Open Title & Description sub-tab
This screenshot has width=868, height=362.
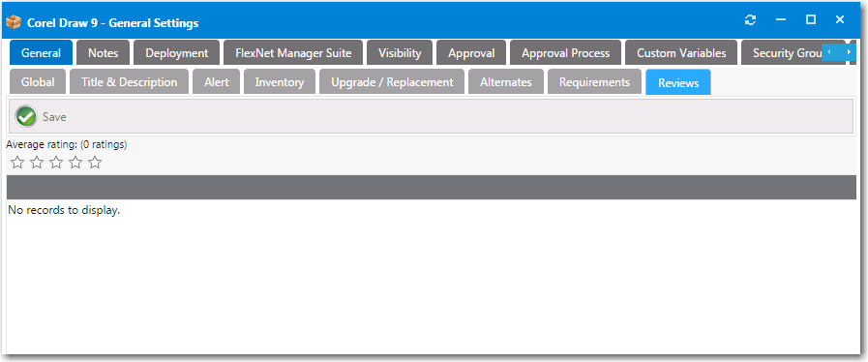coord(129,82)
